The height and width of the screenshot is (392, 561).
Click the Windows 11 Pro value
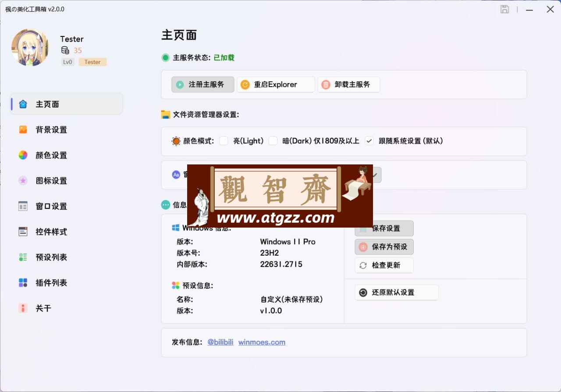[288, 242]
